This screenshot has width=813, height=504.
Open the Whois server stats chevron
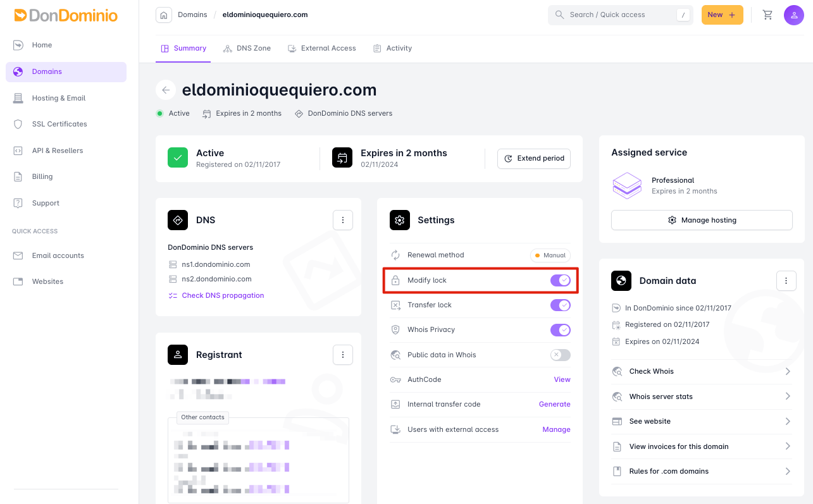point(788,396)
